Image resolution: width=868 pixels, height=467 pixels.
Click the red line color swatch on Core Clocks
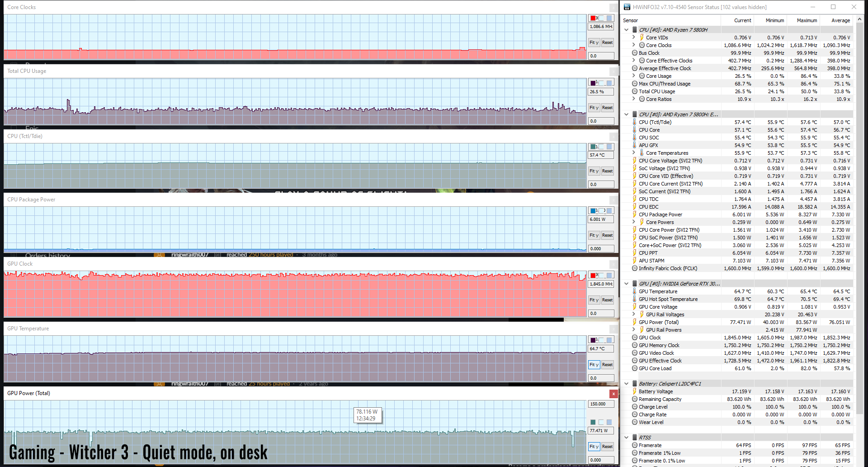(x=593, y=18)
